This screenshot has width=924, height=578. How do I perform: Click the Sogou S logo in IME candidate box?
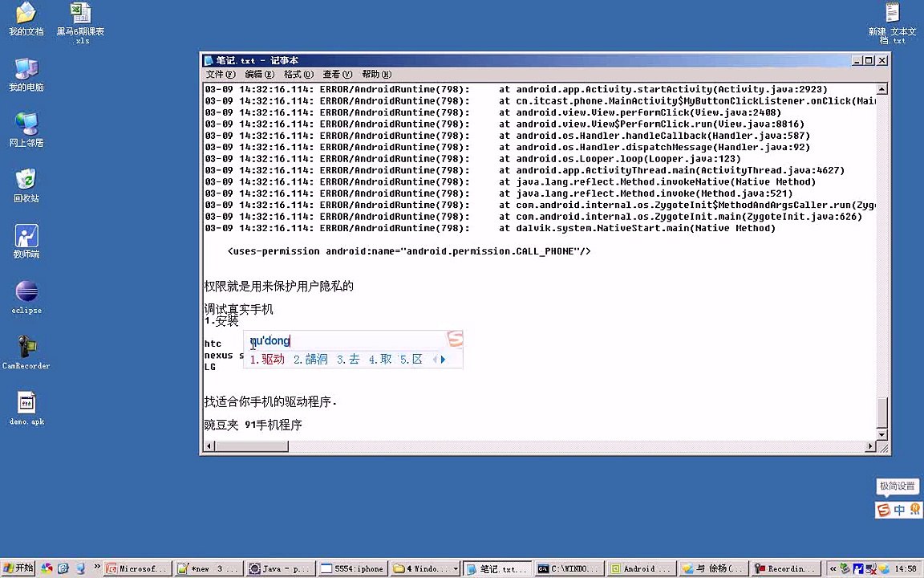pos(455,339)
